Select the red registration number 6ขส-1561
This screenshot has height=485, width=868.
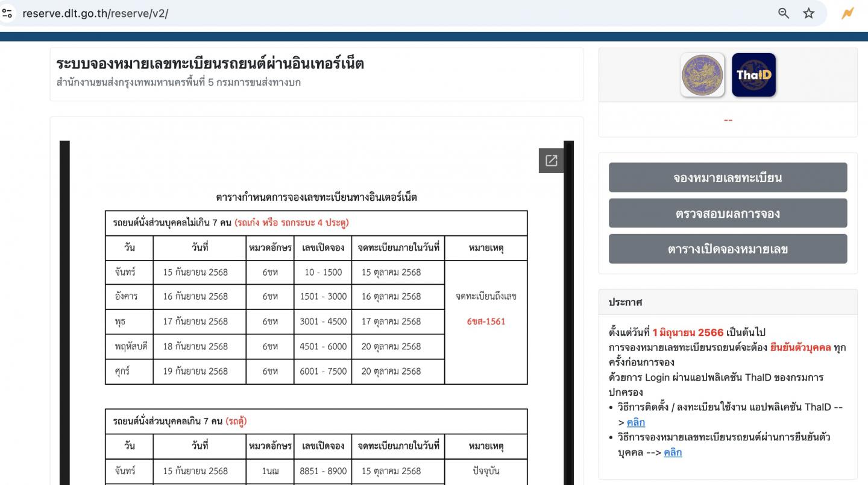click(x=486, y=322)
